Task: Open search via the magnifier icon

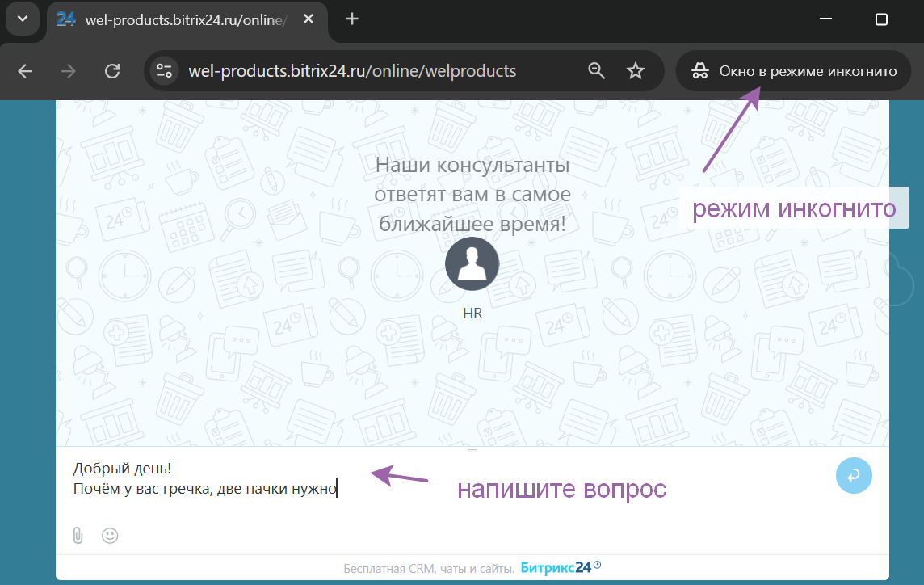Action: (597, 71)
